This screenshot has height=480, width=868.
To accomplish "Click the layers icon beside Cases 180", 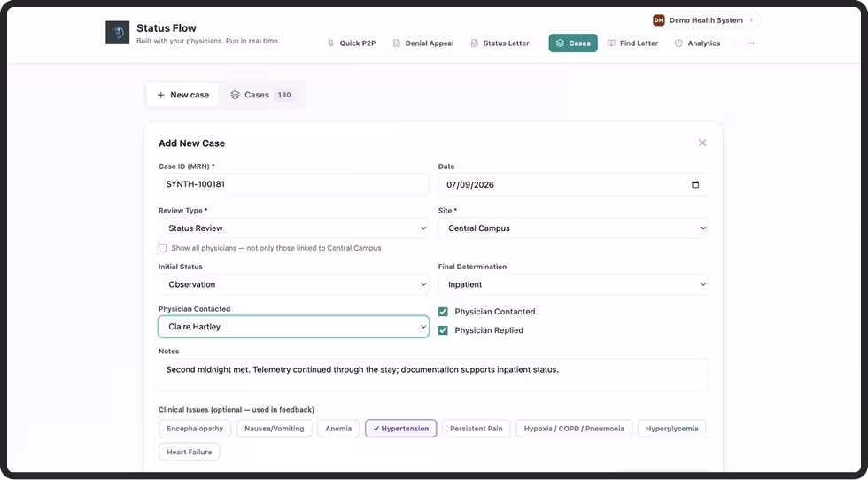I will pos(235,95).
